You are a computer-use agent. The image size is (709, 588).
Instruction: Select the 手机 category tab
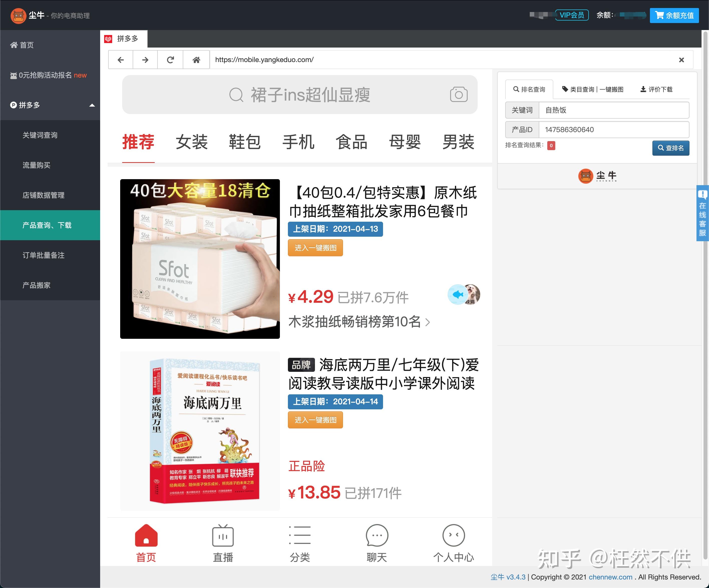[x=298, y=142]
